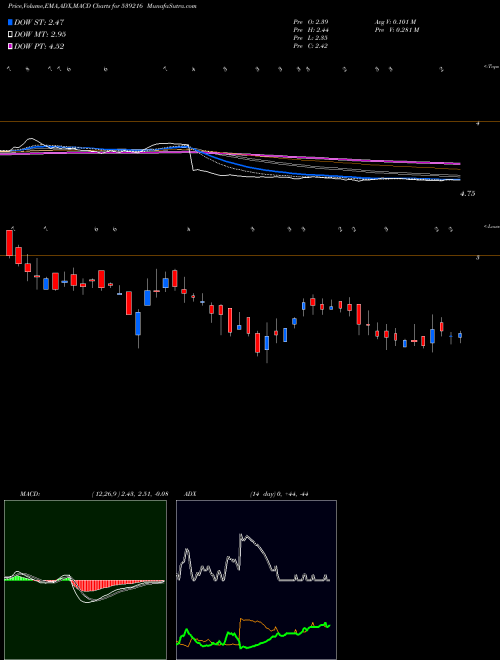Click the magenta DOW PT legend swatch

pyautogui.click(x=10, y=46)
